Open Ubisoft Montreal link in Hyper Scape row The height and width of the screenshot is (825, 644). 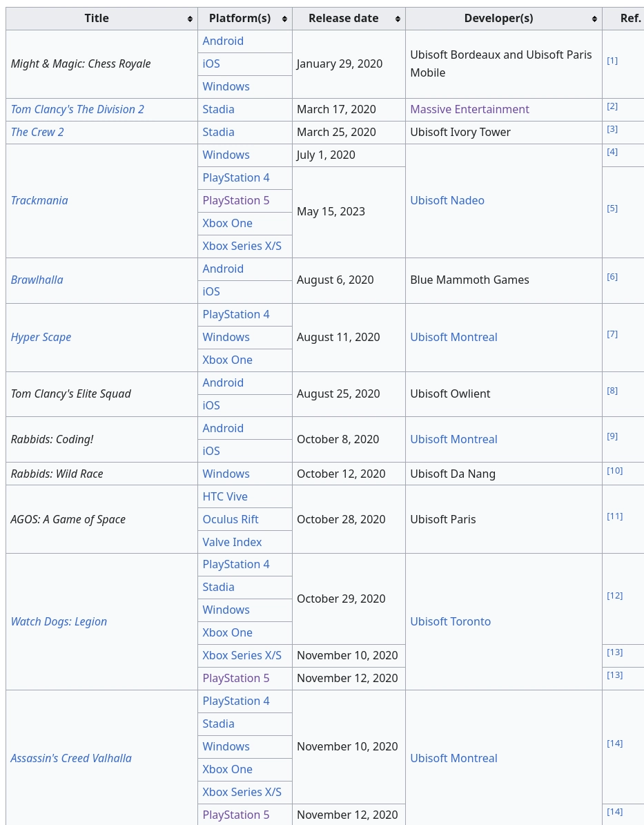453,338
